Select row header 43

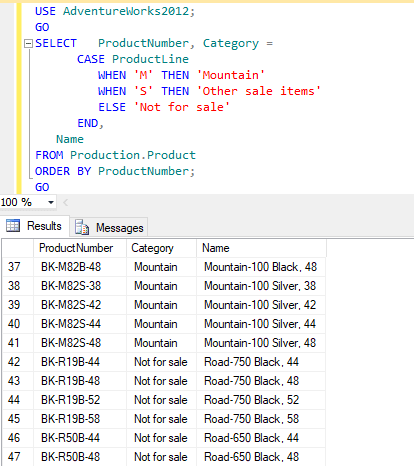(18, 381)
